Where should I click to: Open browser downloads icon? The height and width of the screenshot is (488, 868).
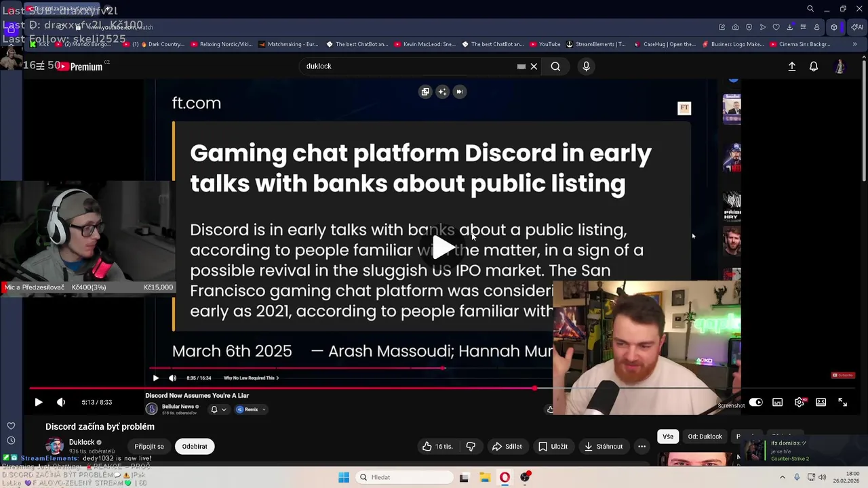click(790, 27)
